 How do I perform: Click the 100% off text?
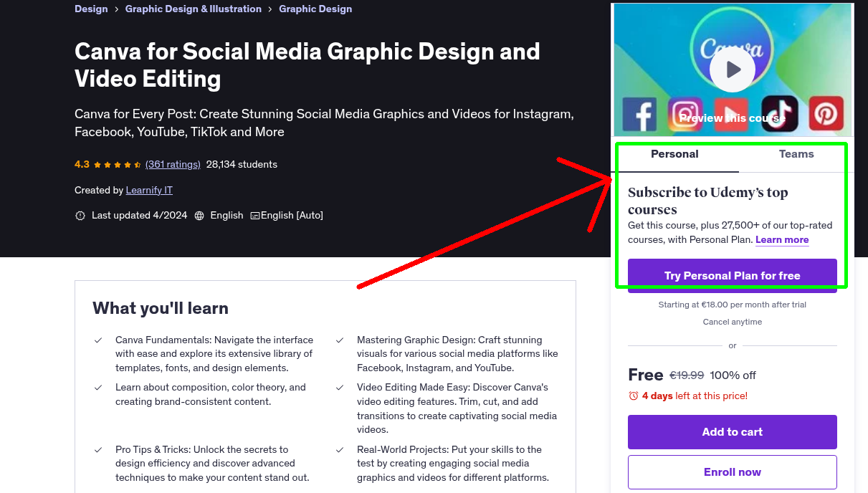tap(733, 375)
